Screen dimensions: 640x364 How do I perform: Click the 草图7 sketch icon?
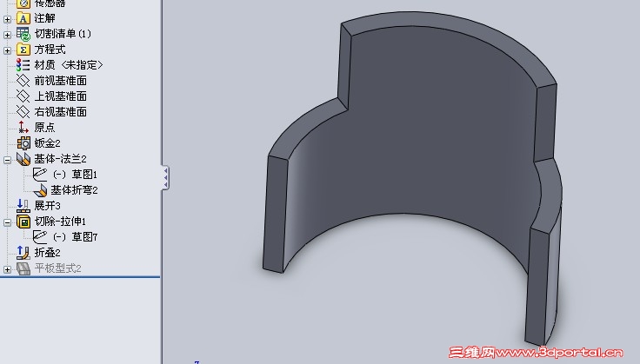[40, 237]
